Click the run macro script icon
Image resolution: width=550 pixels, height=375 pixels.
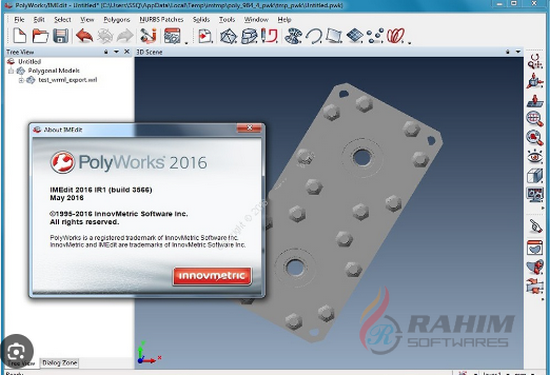(205, 36)
